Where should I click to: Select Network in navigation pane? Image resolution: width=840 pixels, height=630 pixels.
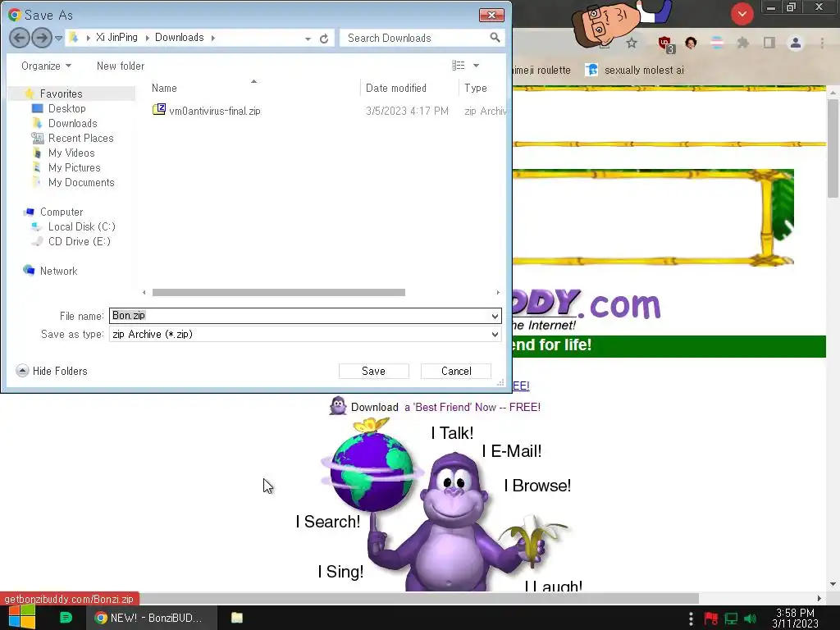click(58, 271)
